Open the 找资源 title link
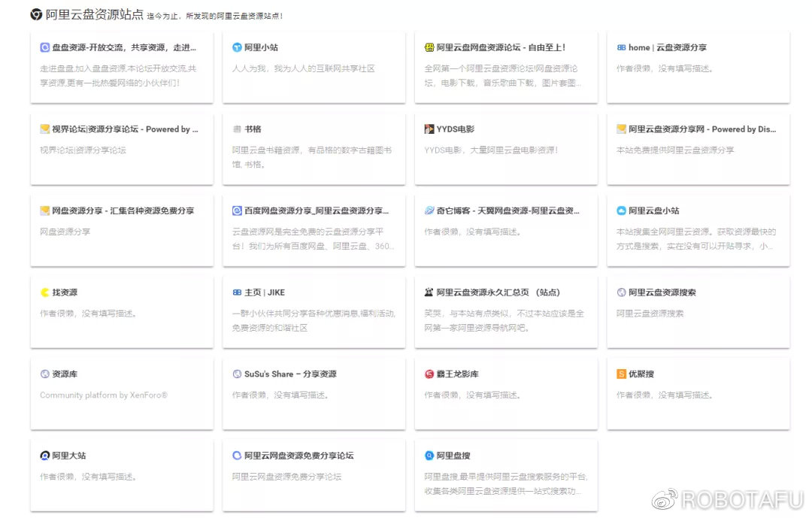The width and height of the screenshot is (812, 518). (x=65, y=292)
